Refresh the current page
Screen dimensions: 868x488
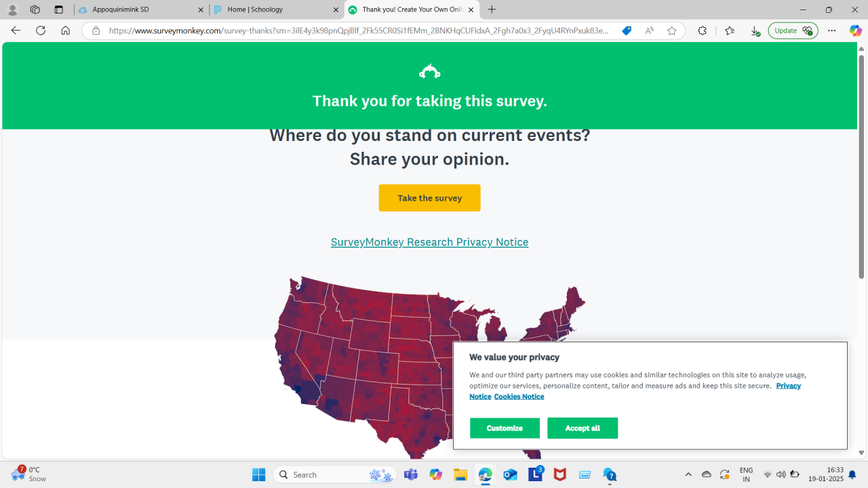[x=41, y=30]
